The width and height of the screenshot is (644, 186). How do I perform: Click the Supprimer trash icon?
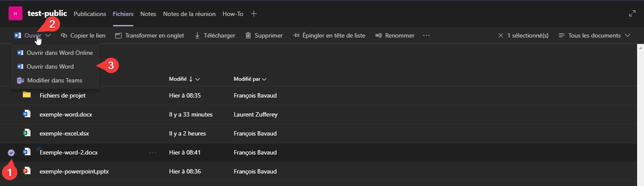248,35
